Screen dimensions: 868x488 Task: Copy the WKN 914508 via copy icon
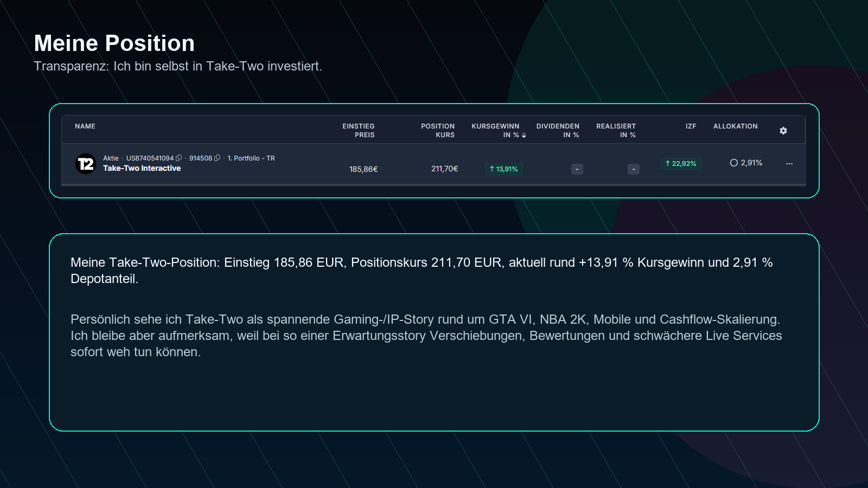[218, 158]
